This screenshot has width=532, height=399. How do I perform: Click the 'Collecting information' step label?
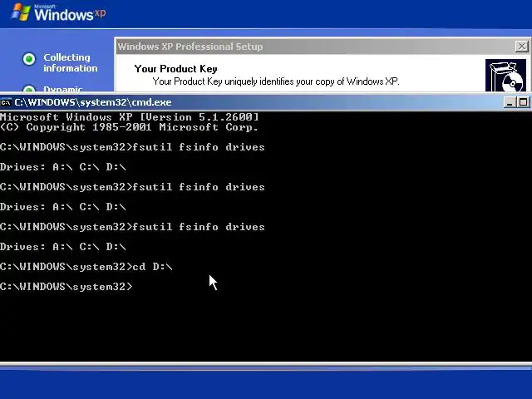[x=70, y=63]
